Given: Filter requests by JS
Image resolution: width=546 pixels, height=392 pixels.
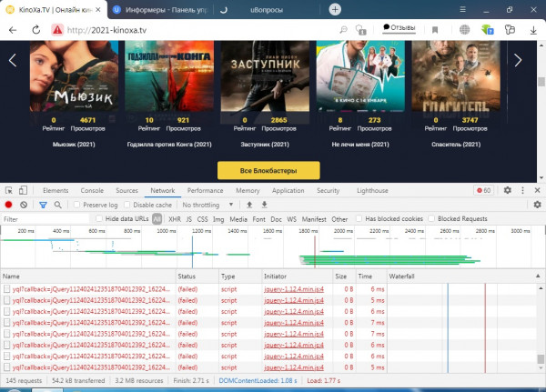Looking at the screenshot, I should tap(189, 219).
